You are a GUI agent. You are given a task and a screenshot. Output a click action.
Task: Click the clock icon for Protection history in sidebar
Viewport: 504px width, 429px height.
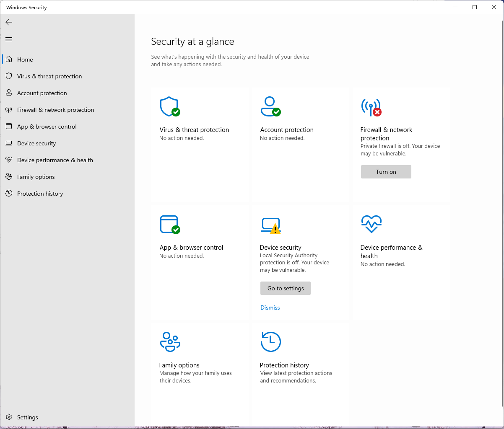click(x=9, y=194)
